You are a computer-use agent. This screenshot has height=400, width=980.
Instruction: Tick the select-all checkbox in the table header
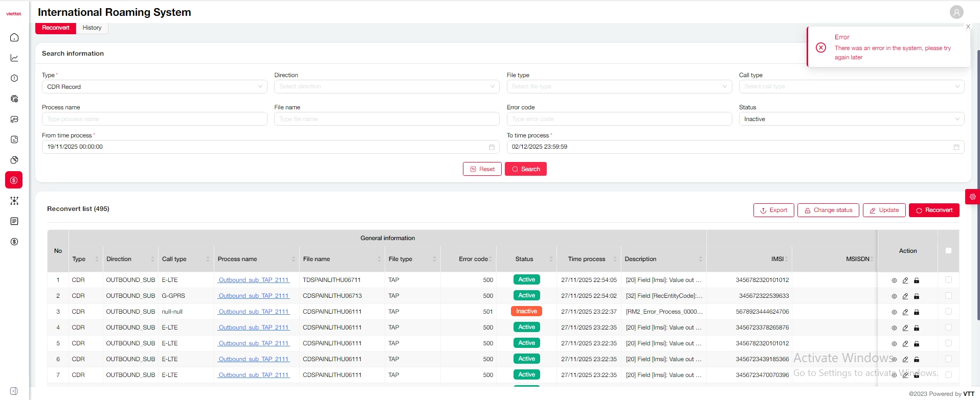(x=948, y=251)
